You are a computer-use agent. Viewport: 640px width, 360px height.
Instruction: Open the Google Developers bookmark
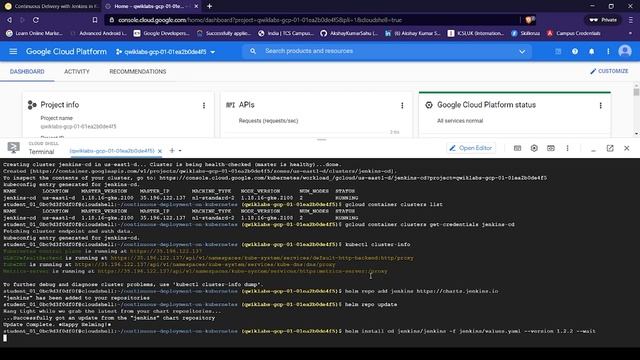(x=162, y=33)
